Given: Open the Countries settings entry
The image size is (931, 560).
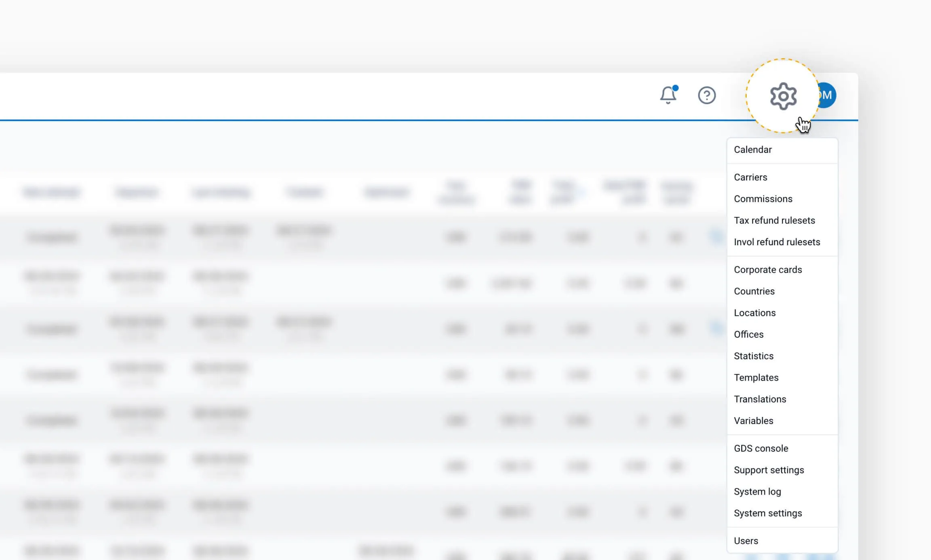Looking at the screenshot, I should click(754, 291).
